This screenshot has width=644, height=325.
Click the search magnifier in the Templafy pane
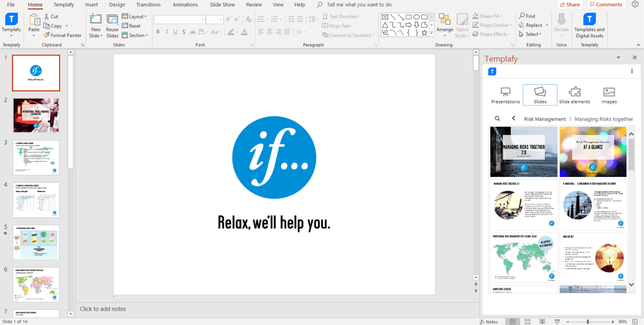(x=497, y=119)
